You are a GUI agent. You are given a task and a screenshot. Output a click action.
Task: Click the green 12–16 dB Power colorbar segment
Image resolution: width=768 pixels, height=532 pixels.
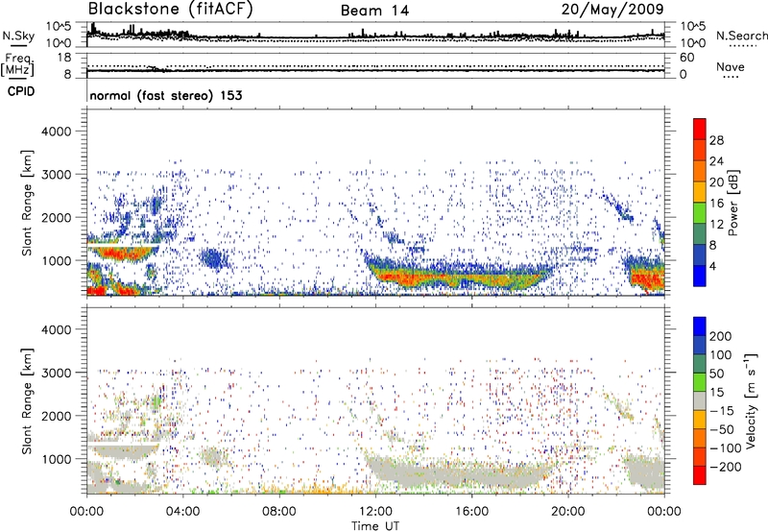click(700, 212)
